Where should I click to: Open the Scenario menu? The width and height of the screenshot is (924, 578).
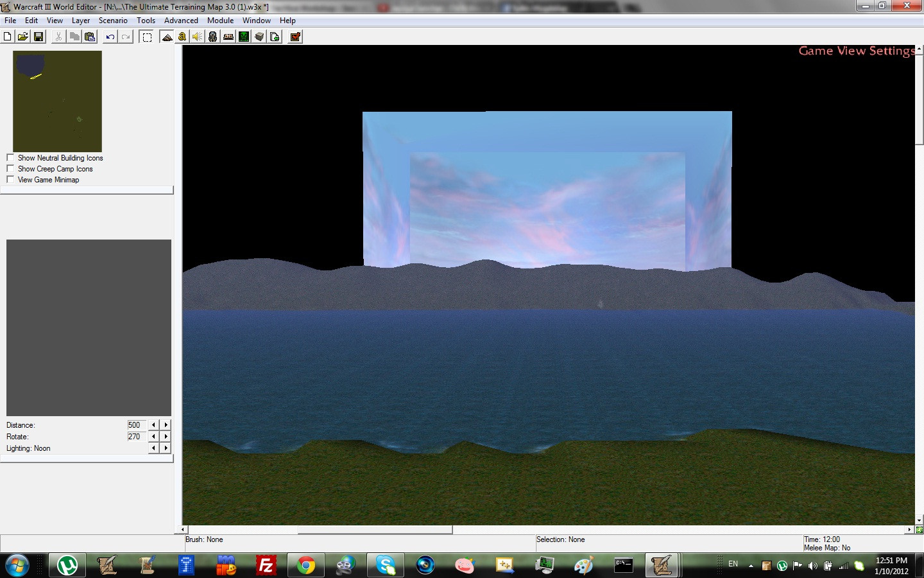pos(113,21)
